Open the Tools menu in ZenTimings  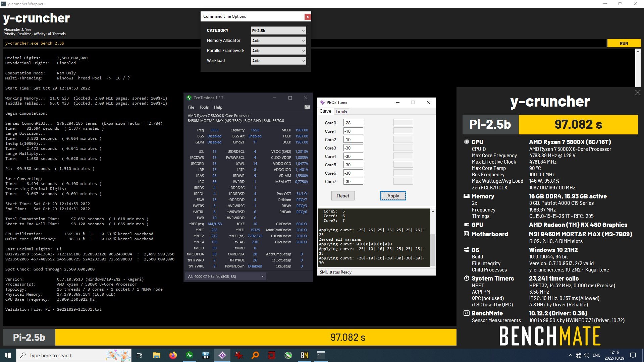pyautogui.click(x=204, y=107)
